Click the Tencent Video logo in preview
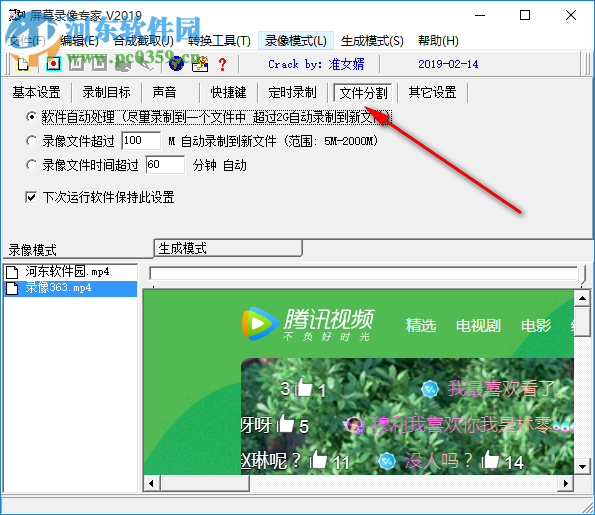Viewport: 595px width, 515px height. [x=308, y=325]
